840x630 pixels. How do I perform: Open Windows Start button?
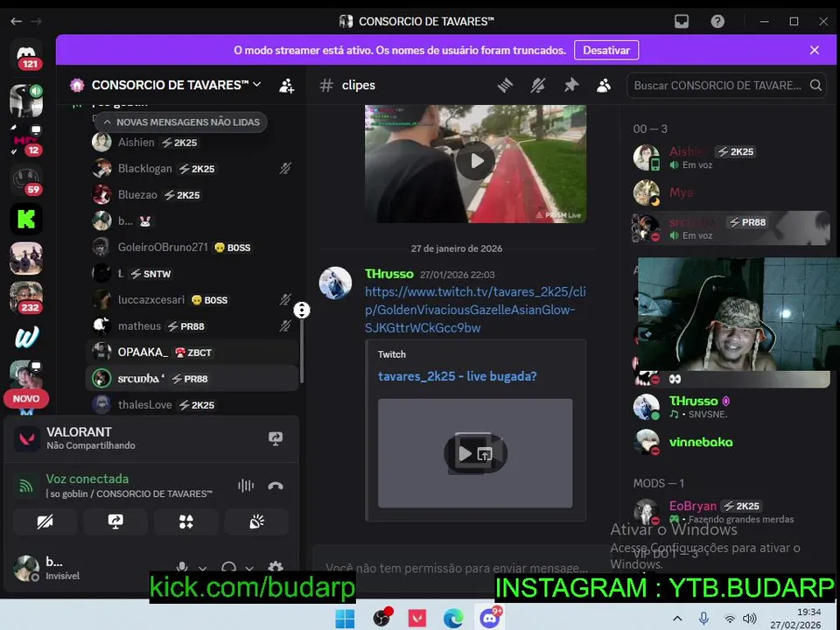345,619
